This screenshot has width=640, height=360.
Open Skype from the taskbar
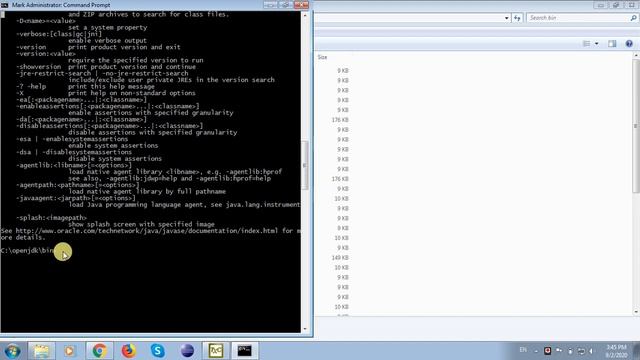[158, 351]
